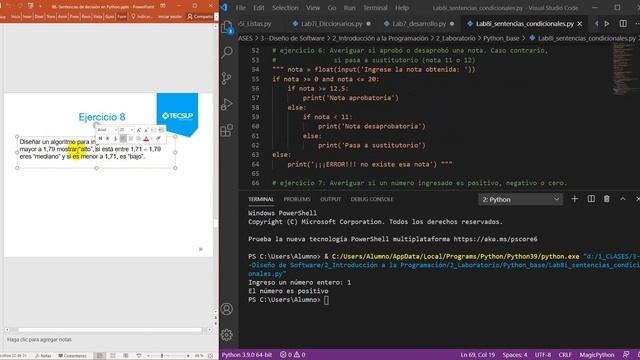640x360 pixels.
Task: Open the File menu in VS Code
Action: [x=240, y=8]
